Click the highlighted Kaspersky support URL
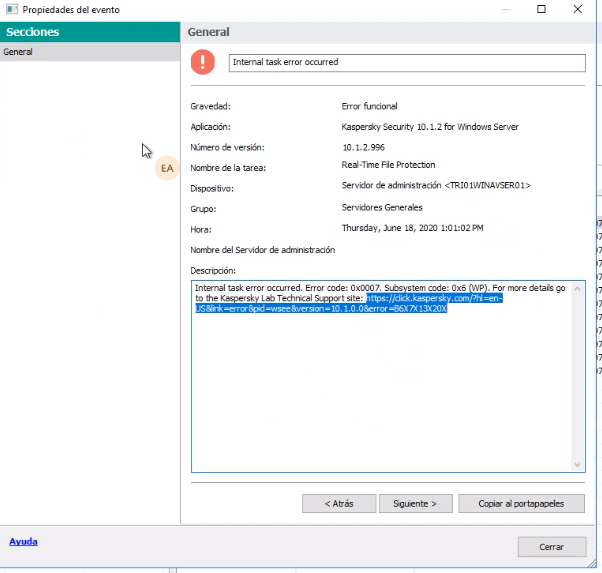Image resolution: width=602 pixels, height=573 pixels. tap(349, 303)
